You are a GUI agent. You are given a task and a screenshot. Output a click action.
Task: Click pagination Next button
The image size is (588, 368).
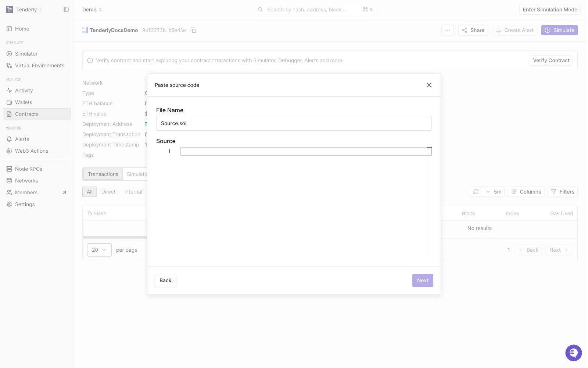point(559,250)
